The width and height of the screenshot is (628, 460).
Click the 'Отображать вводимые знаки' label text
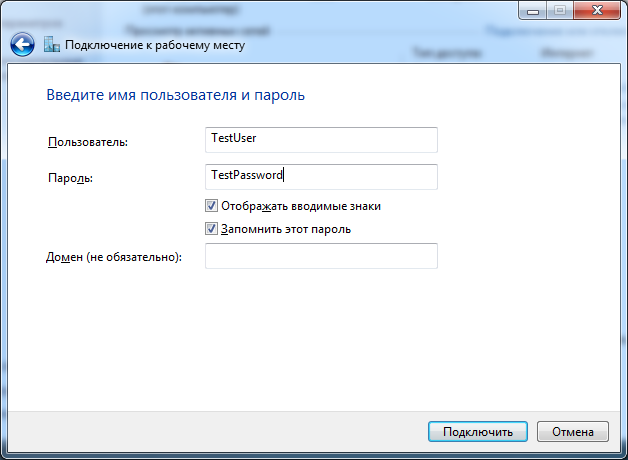tap(300, 206)
